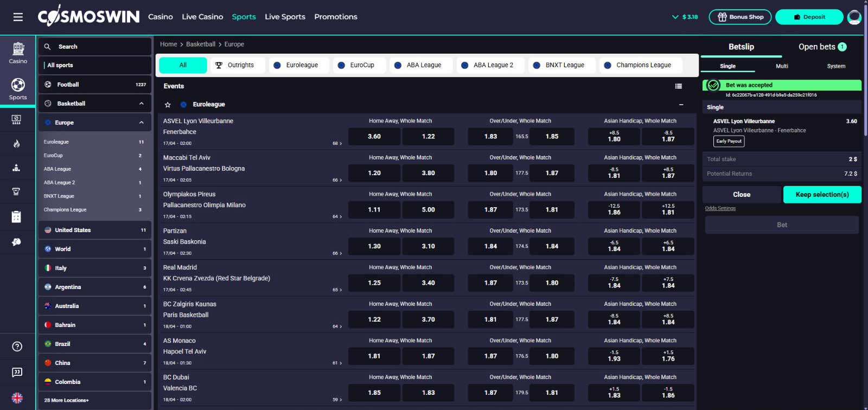The width and height of the screenshot is (868, 410).
Task: Open the trophy sidebar icon
Action: click(x=16, y=191)
